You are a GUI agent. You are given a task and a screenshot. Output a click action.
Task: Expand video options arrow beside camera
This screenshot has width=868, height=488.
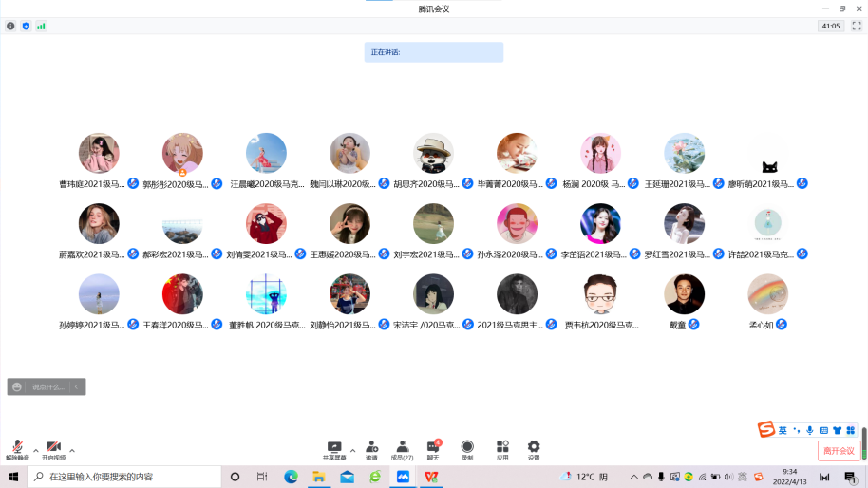(72, 450)
